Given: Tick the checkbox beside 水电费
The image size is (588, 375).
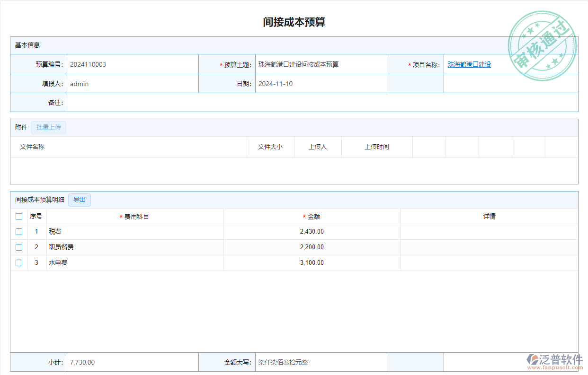Looking at the screenshot, I should point(19,263).
